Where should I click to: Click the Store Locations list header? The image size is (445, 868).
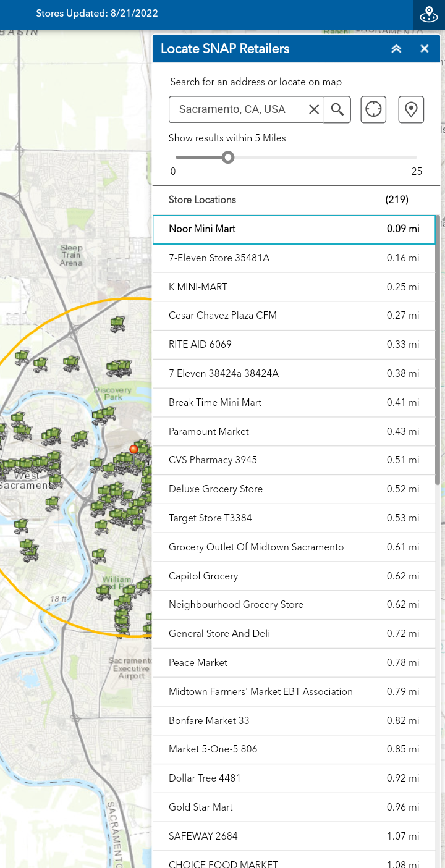click(294, 200)
